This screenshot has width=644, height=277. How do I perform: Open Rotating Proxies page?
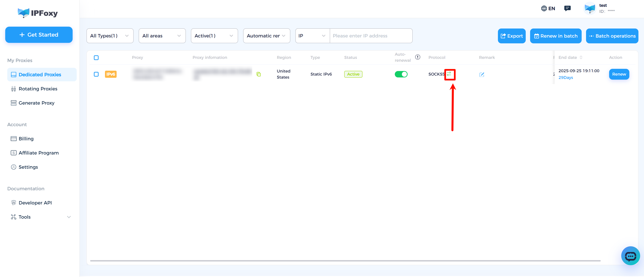(x=38, y=89)
